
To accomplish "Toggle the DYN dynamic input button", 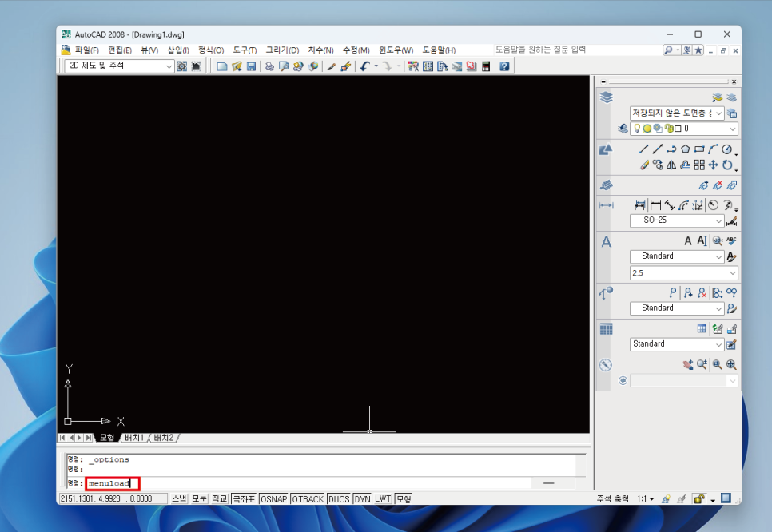I will coord(362,498).
